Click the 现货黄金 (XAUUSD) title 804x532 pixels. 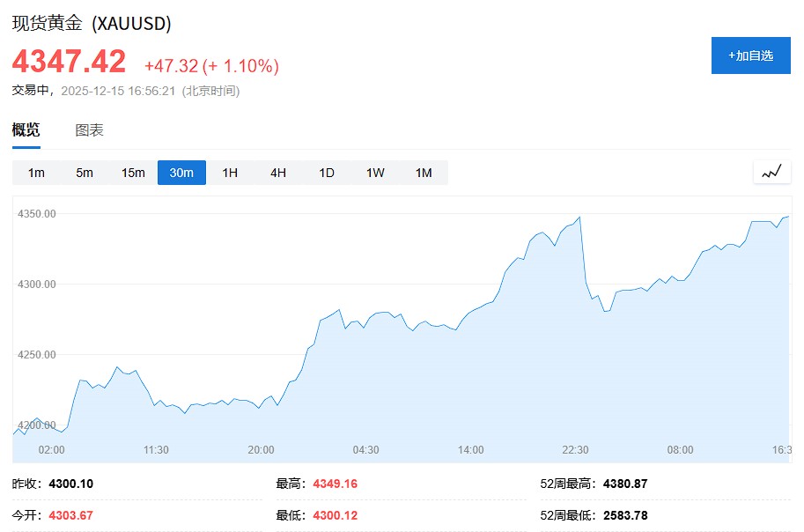(x=92, y=24)
